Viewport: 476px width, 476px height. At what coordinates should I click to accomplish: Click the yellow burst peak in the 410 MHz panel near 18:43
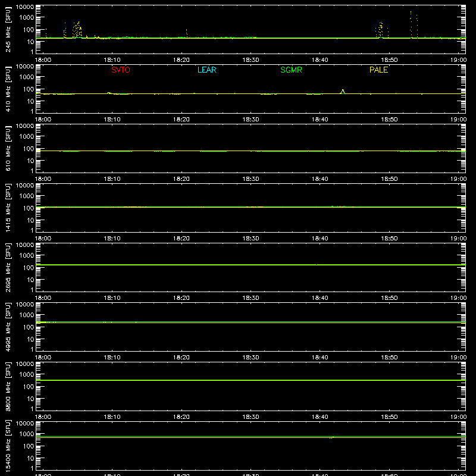[343, 92]
